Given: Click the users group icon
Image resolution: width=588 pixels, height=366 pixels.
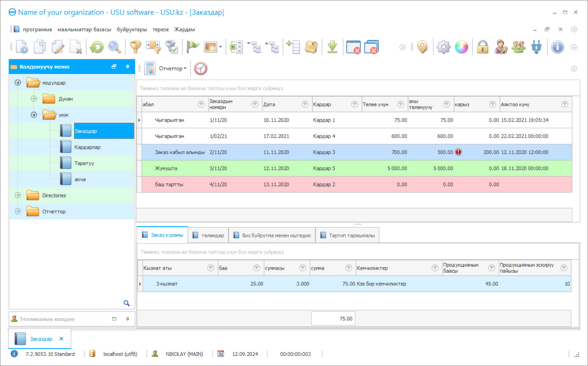Looking at the screenshot, I should pos(518,47).
